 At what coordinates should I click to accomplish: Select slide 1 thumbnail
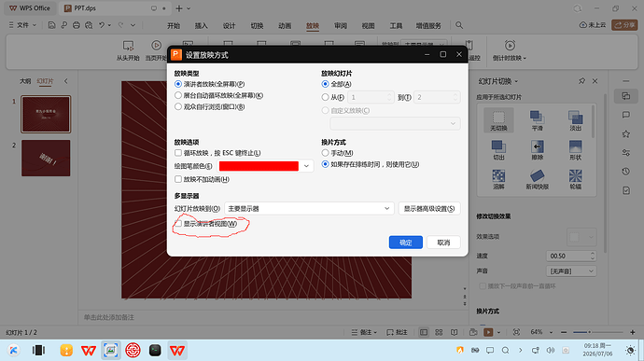pos(46,114)
